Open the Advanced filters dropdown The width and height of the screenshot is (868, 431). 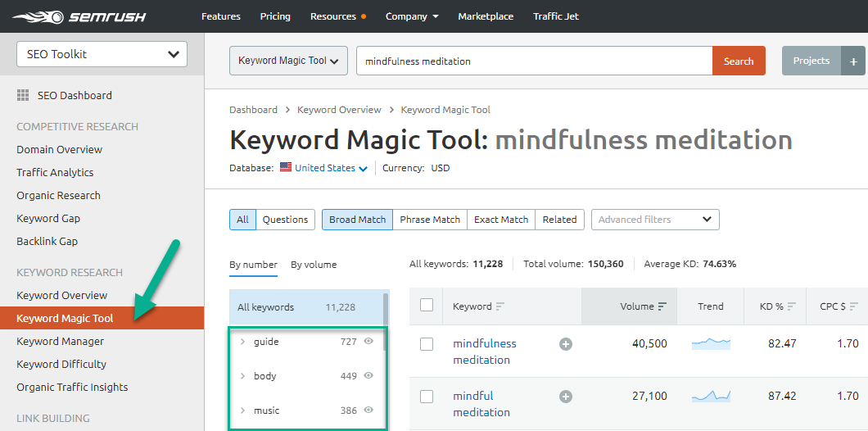(x=655, y=220)
